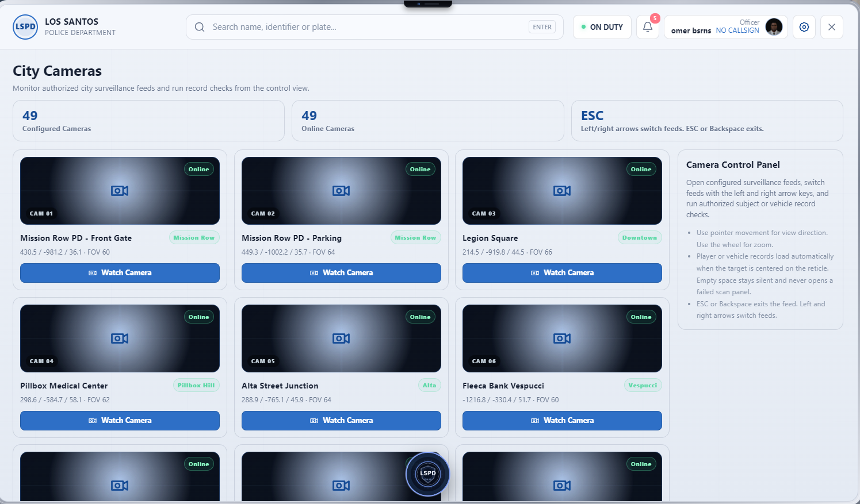This screenshot has height=504, width=860.
Task: Click the Online Cameras stat card
Action: tap(428, 121)
